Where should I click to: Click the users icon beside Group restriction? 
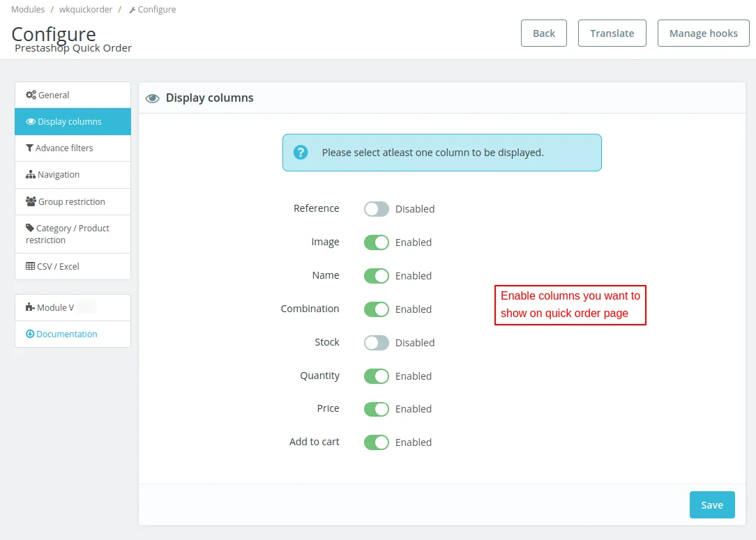click(x=31, y=201)
